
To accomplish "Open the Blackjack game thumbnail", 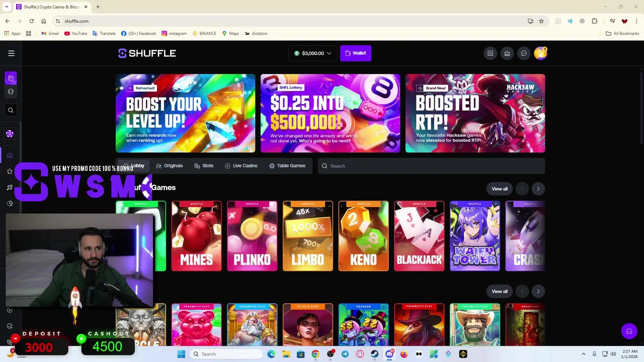I will tap(419, 236).
